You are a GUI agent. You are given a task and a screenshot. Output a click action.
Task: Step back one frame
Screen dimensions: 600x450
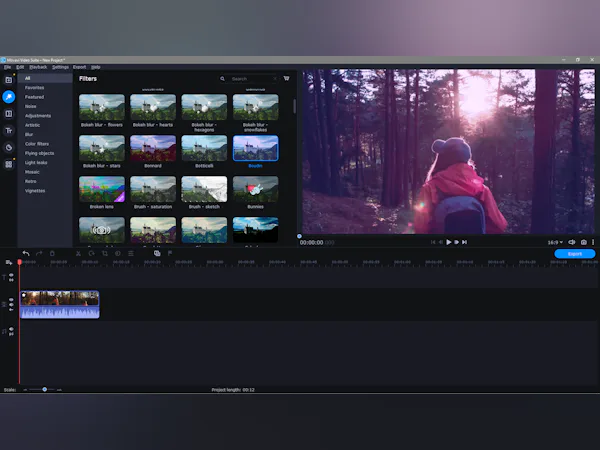pos(440,242)
